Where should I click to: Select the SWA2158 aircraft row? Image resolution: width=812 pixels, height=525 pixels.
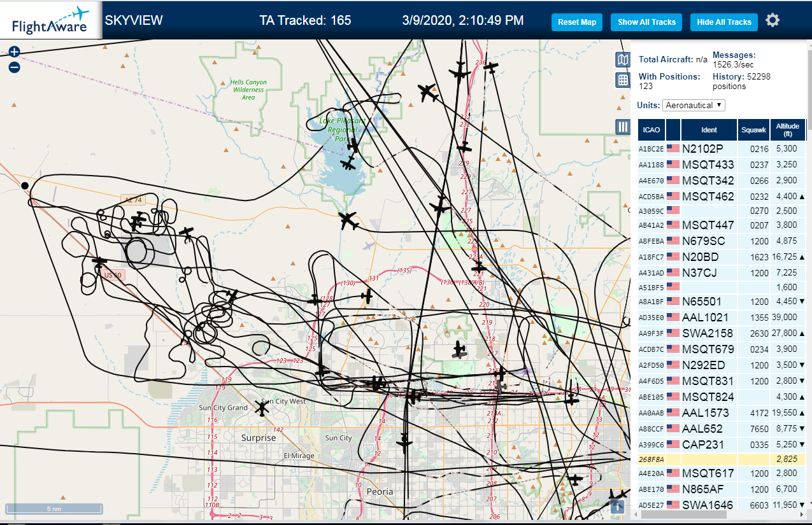(722, 333)
